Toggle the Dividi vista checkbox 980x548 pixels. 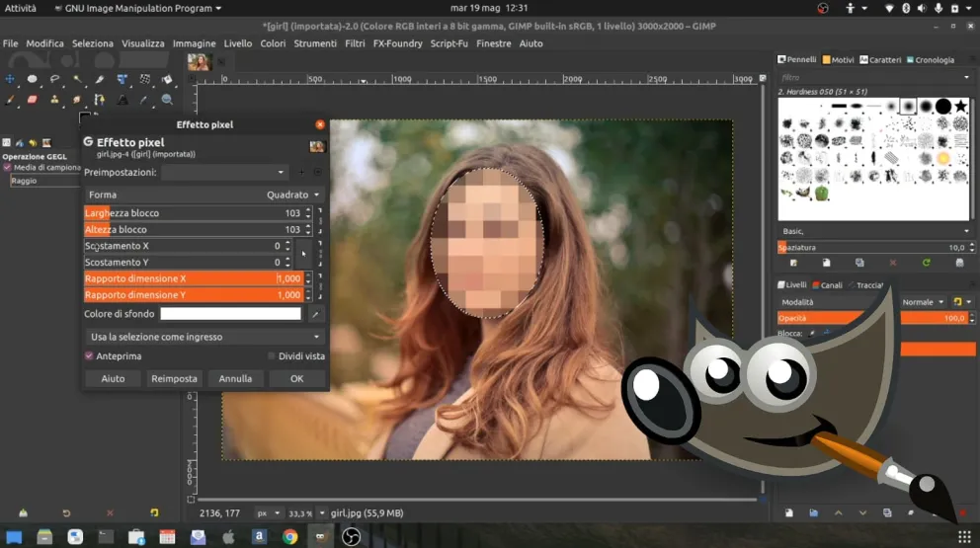pyautogui.click(x=272, y=356)
